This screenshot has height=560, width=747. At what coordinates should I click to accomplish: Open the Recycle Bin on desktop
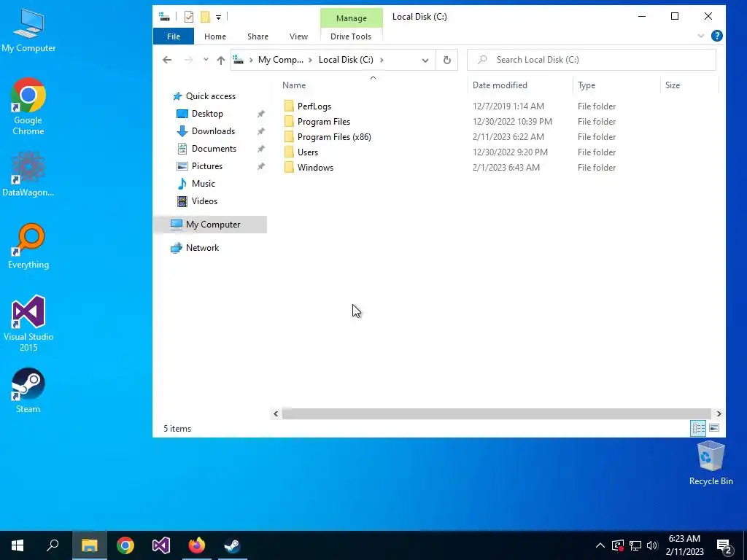click(711, 463)
